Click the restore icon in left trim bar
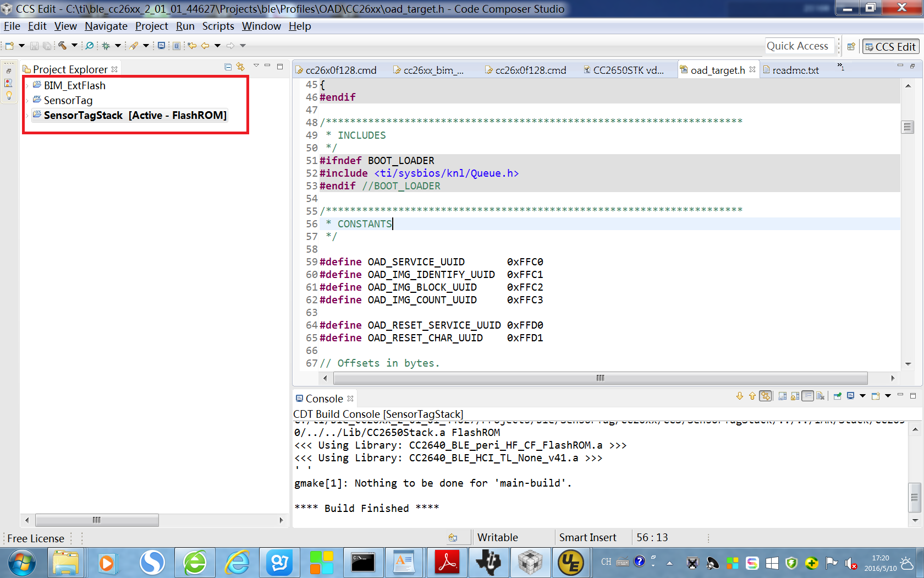924x578 pixels. tap(9, 71)
